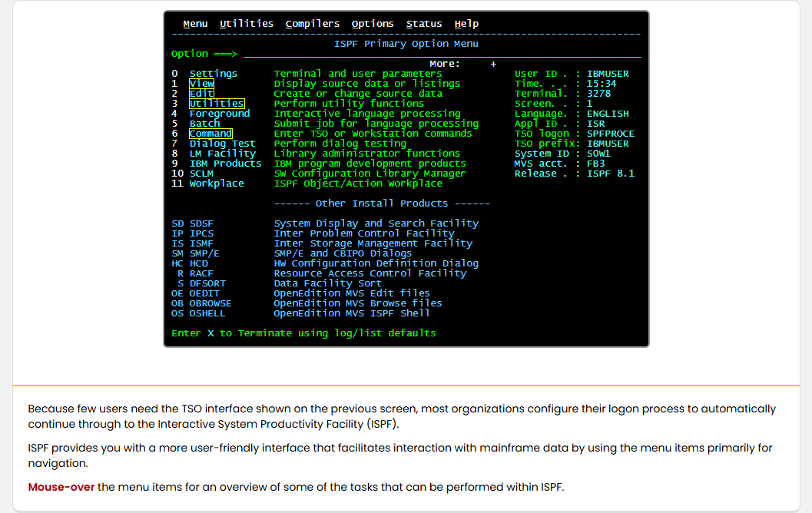Click 'Library administrator functions' description
Screen dimensions: 812x513
(x=366, y=154)
